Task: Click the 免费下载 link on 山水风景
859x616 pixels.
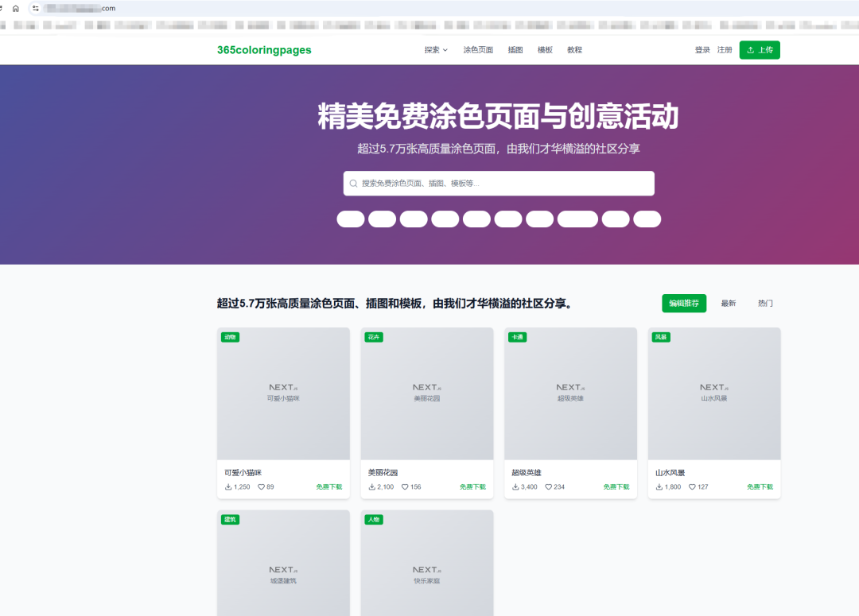Action: pyautogui.click(x=758, y=486)
